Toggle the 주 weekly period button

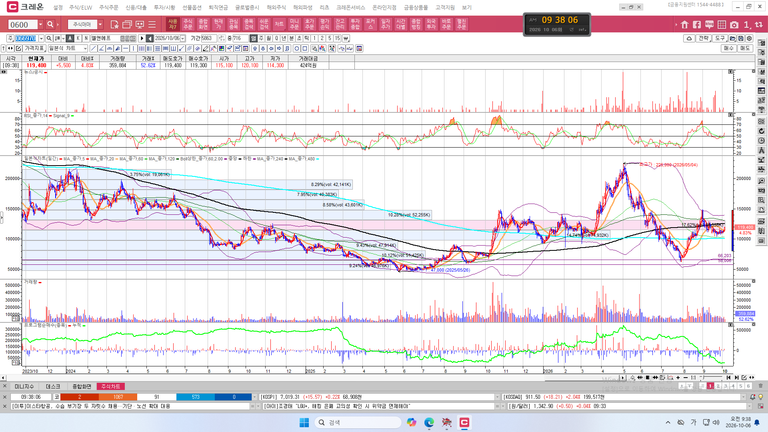point(261,38)
